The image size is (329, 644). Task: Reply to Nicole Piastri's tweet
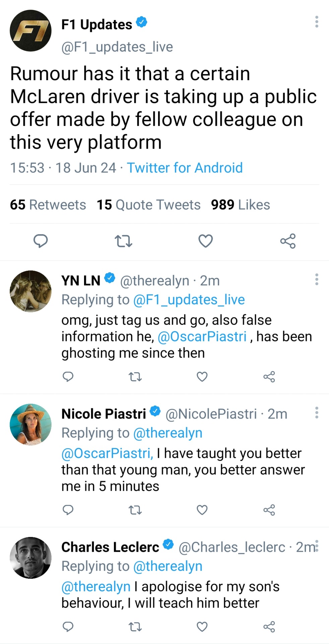[68, 510]
